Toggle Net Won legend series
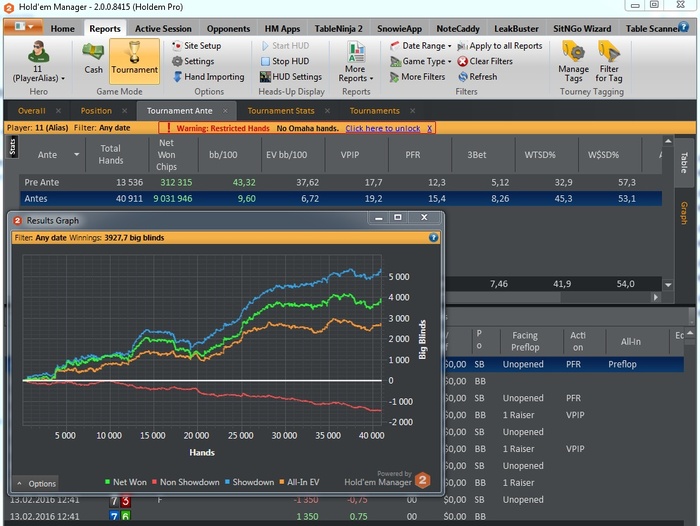Screen dimensions: 700x526 click(125, 482)
